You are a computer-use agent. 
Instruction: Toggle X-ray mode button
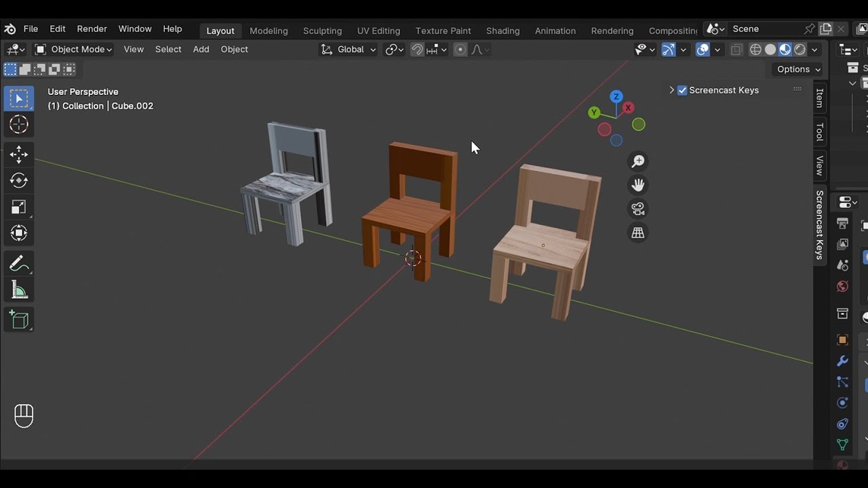click(736, 49)
